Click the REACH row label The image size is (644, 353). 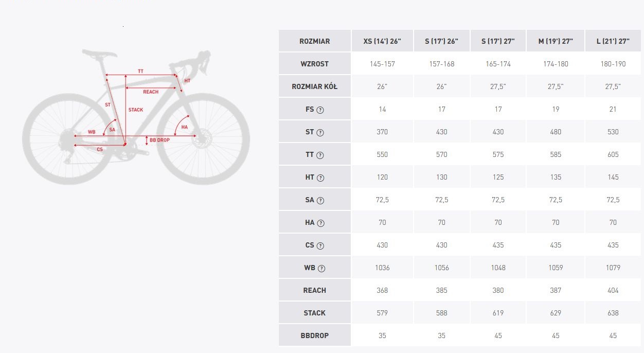click(315, 290)
